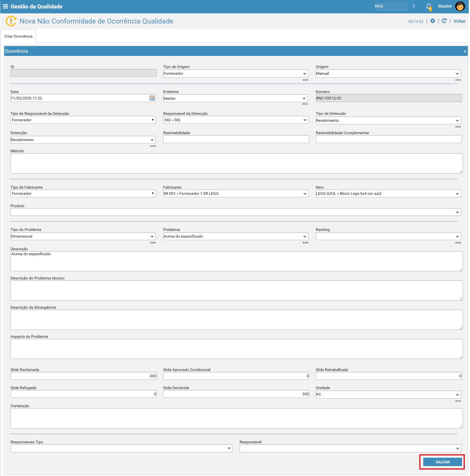
Task: Click the non-conformity warning icon in page title
Action: (x=11, y=21)
